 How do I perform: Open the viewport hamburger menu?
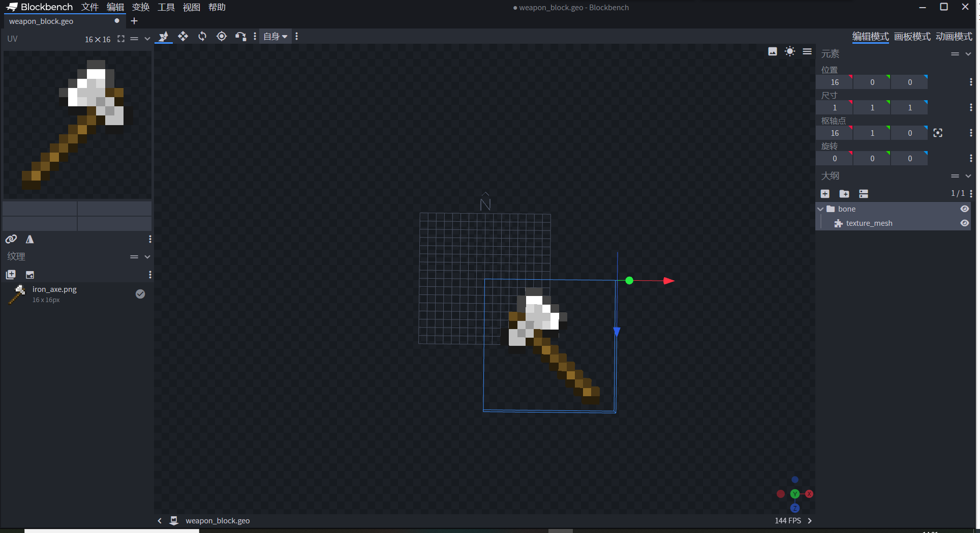tap(807, 51)
